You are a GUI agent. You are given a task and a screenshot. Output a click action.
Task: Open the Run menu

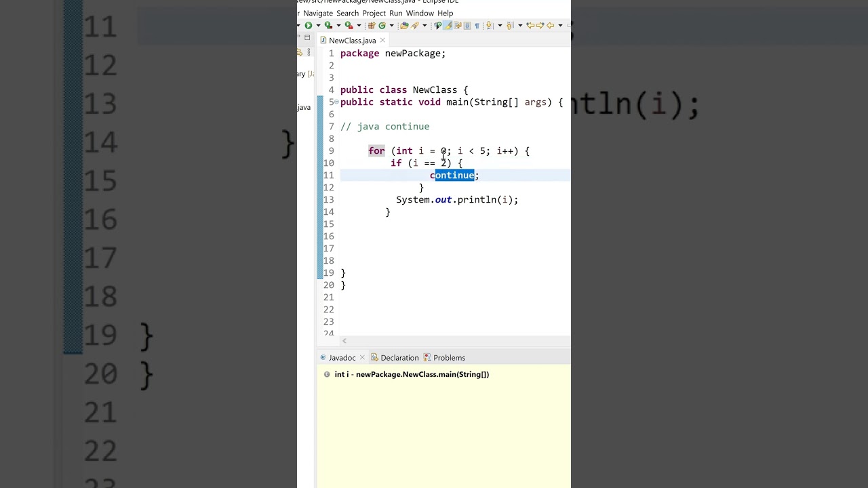pos(396,13)
